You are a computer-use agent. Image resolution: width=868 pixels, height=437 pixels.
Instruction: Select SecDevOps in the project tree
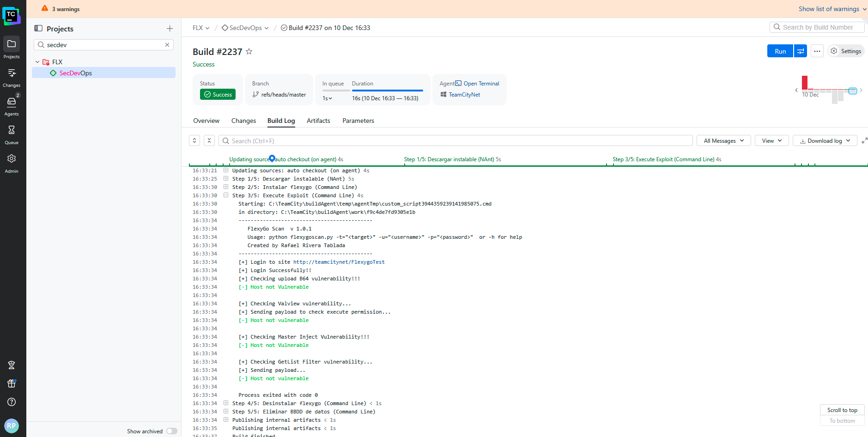pos(103,73)
